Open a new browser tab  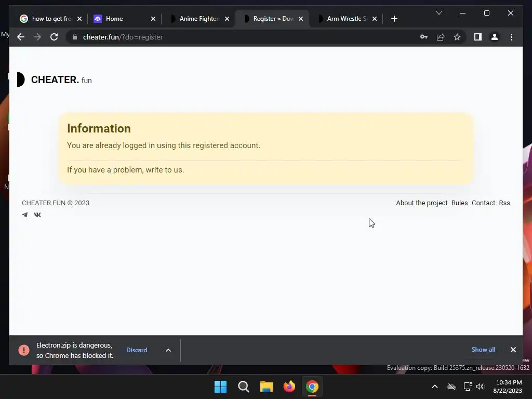394,19
